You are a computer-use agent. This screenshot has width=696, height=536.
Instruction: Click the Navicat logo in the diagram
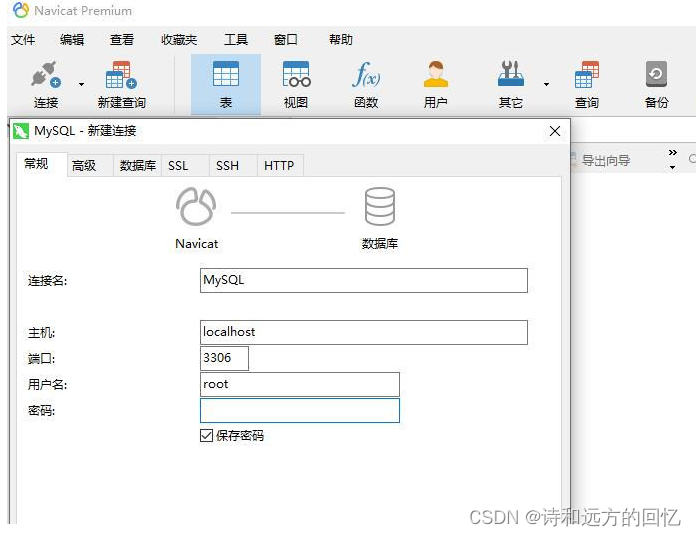196,206
